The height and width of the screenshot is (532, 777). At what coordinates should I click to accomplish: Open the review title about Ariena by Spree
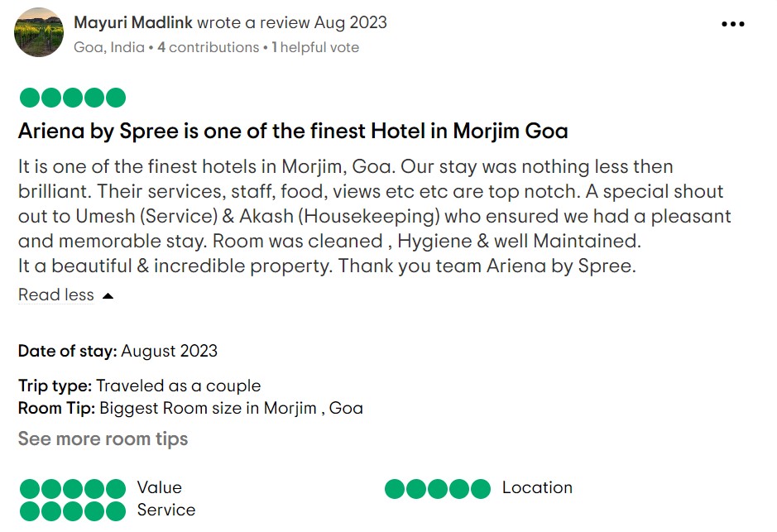(x=293, y=131)
